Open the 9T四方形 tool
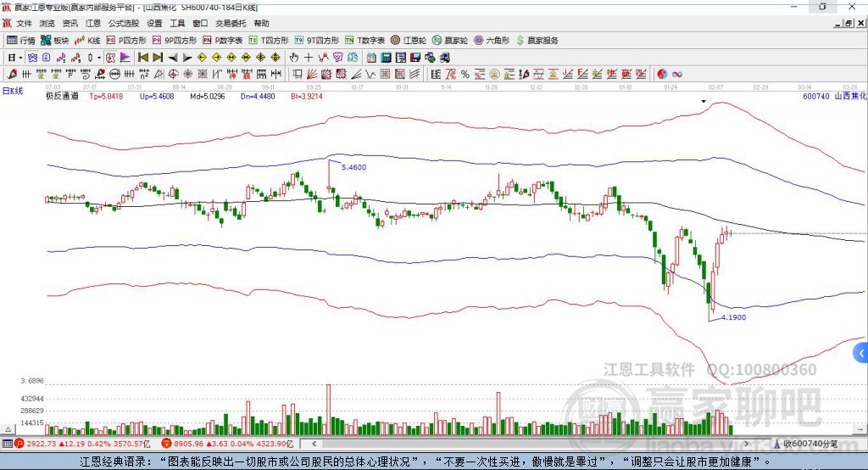Screen dimensions: 868x470 pyautogui.click(x=317, y=41)
